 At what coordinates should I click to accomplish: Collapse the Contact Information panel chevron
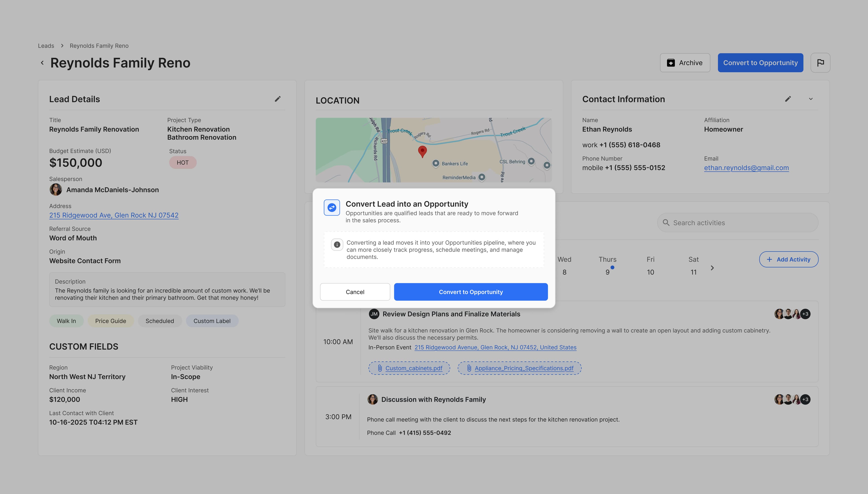tap(811, 99)
